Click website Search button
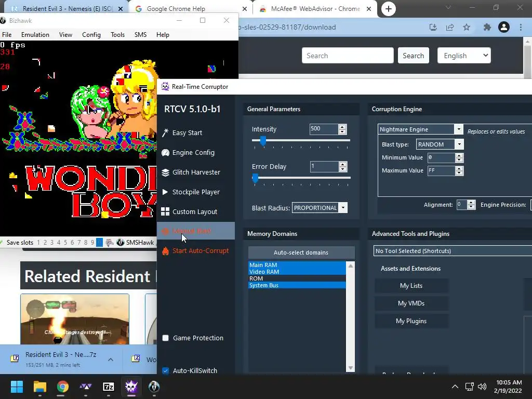Image resolution: width=532 pixels, height=399 pixels. (413, 55)
